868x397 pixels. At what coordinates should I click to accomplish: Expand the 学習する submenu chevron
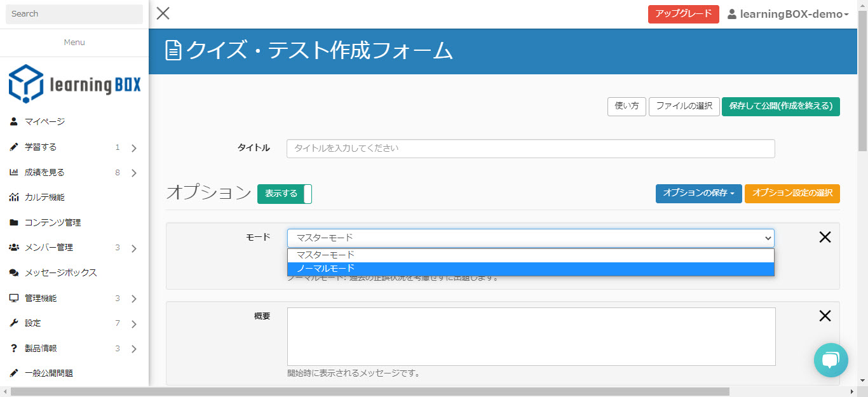pos(133,148)
